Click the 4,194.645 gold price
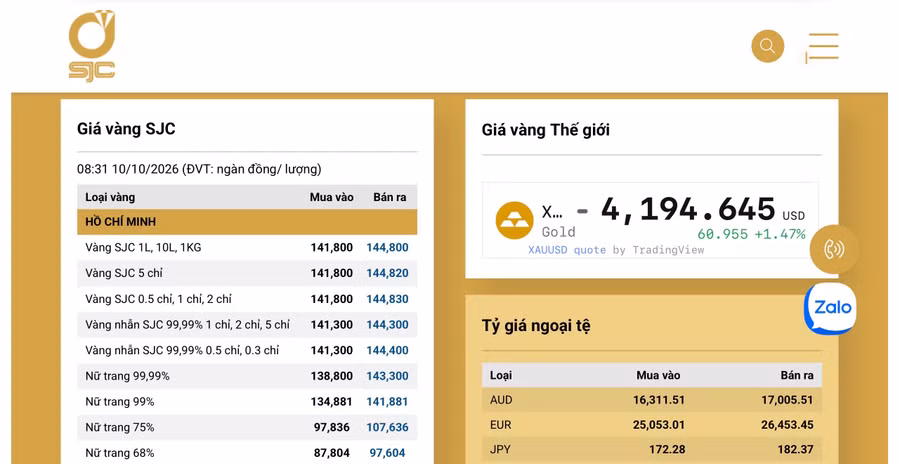The height and width of the screenshot is (464, 900). (x=688, y=210)
